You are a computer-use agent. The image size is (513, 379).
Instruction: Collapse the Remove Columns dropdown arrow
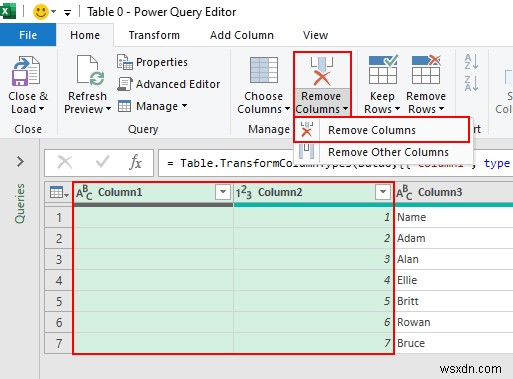tap(345, 109)
